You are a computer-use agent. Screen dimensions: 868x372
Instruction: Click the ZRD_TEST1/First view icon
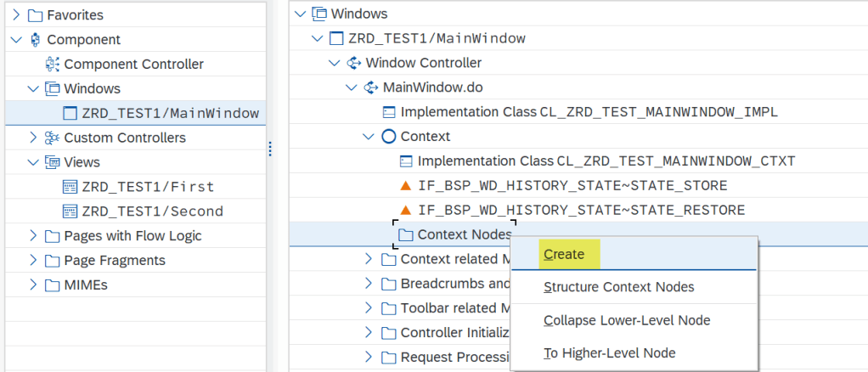70,187
